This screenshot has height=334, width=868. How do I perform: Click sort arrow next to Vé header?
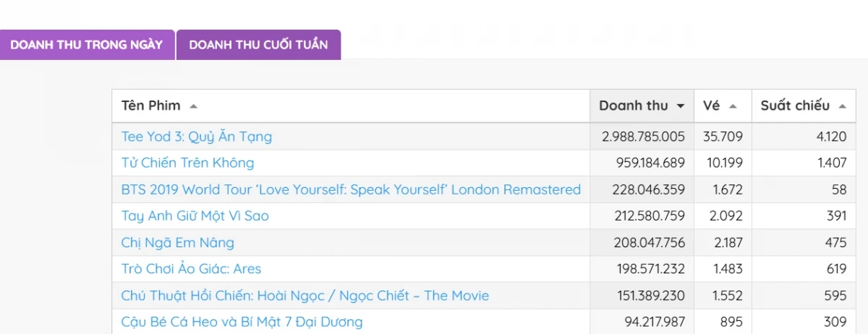point(733,106)
